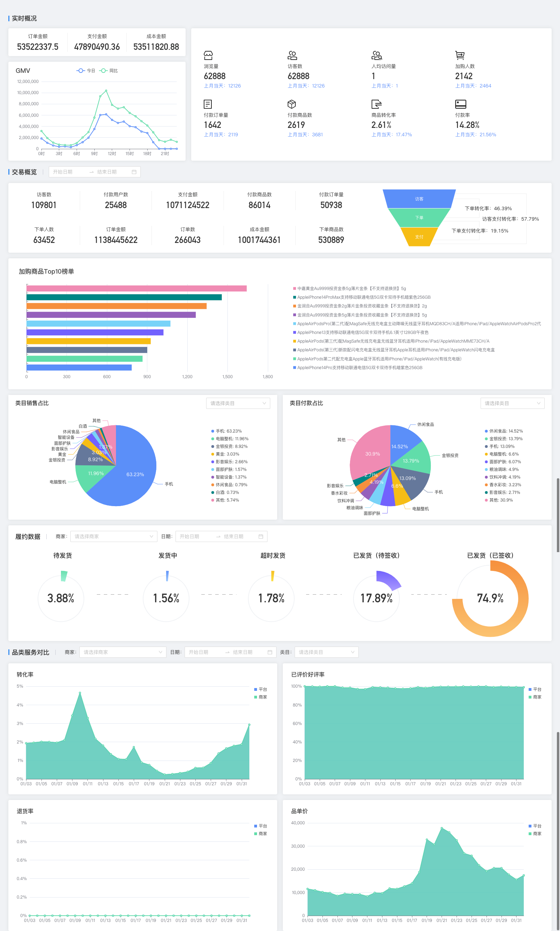
Task: Click 开始日期 field in 品类服务对比
Action: point(204,652)
